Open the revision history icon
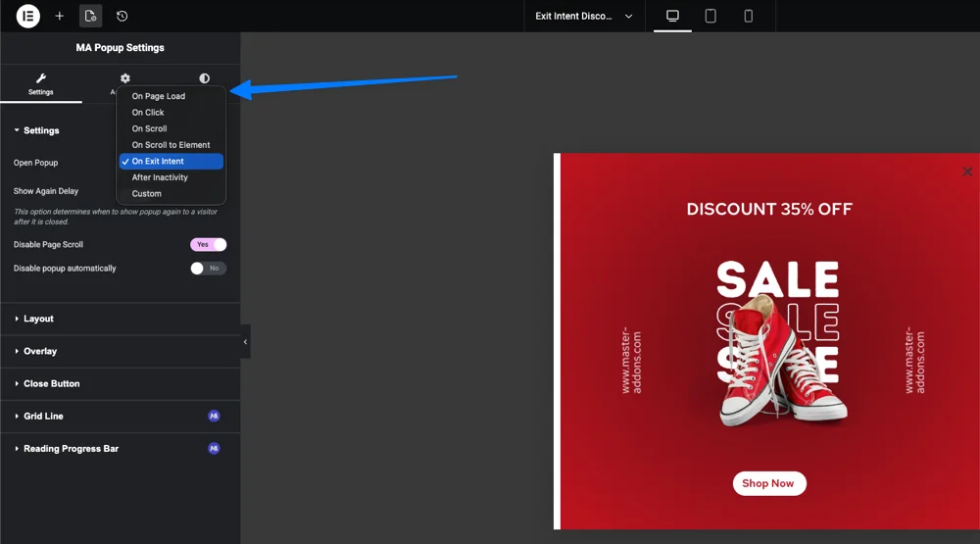 [x=122, y=17]
